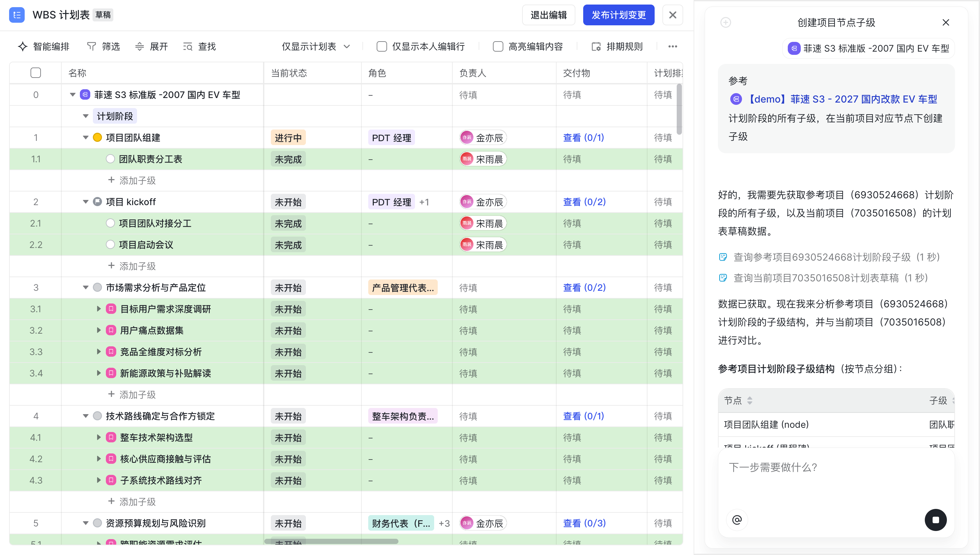Click the 产品管理代表 role tag
980x555 pixels.
[x=403, y=288]
